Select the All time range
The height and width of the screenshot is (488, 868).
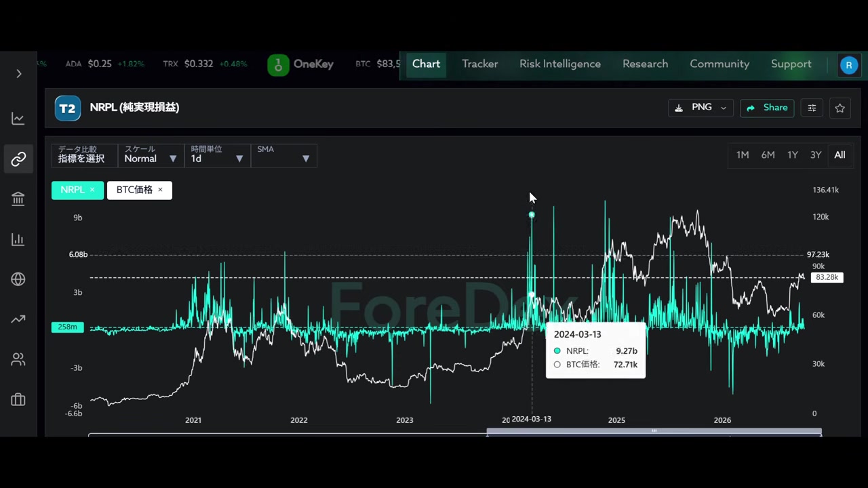840,155
